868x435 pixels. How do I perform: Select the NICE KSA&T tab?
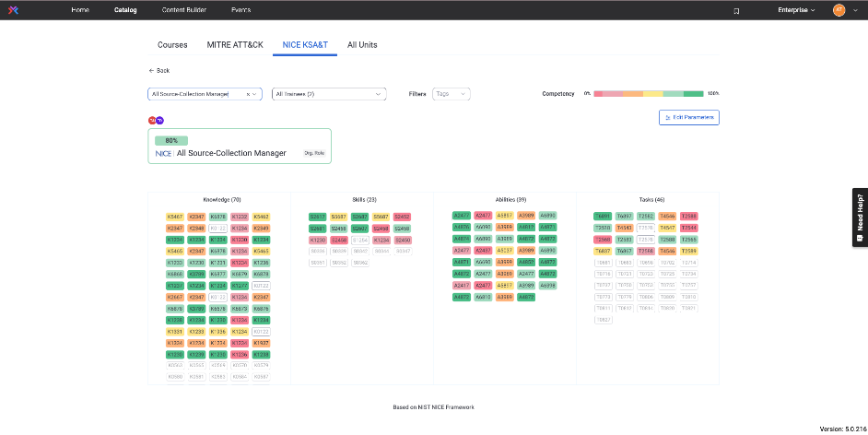pyautogui.click(x=305, y=45)
